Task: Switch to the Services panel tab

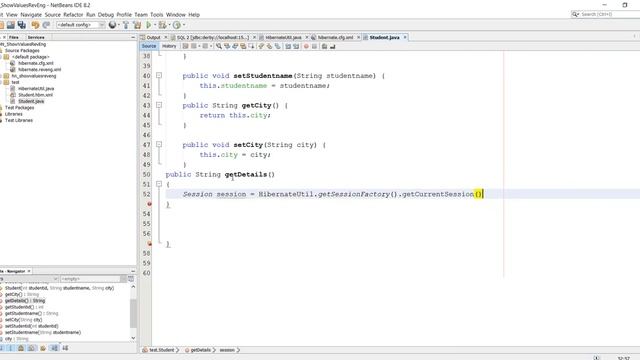Action: click(x=36, y=37)
